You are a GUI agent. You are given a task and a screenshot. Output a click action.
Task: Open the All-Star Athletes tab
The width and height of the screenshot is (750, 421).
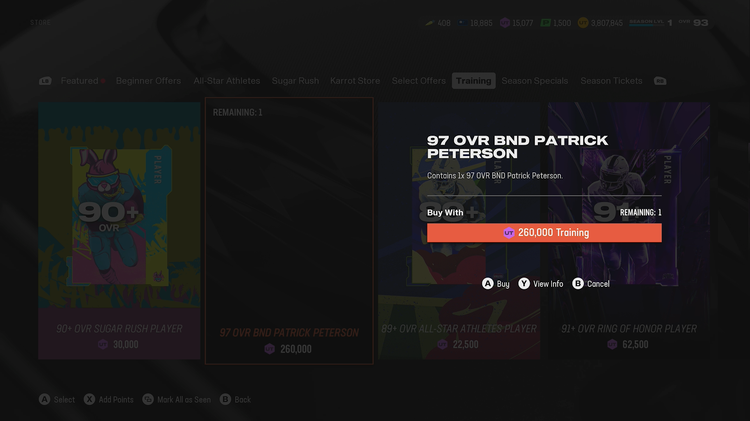pyautogui.click(x=226, y=81)
